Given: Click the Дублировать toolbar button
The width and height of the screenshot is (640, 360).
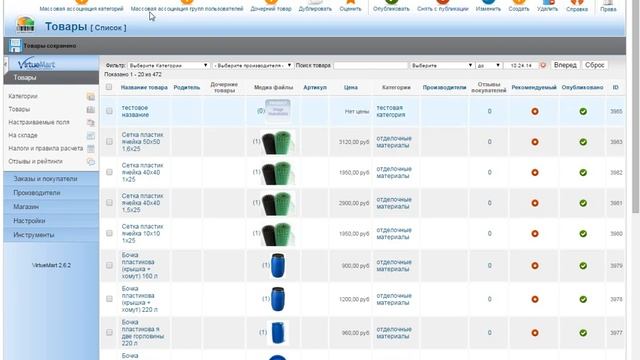Looking at the screenshot, I should tap(315, 6).
